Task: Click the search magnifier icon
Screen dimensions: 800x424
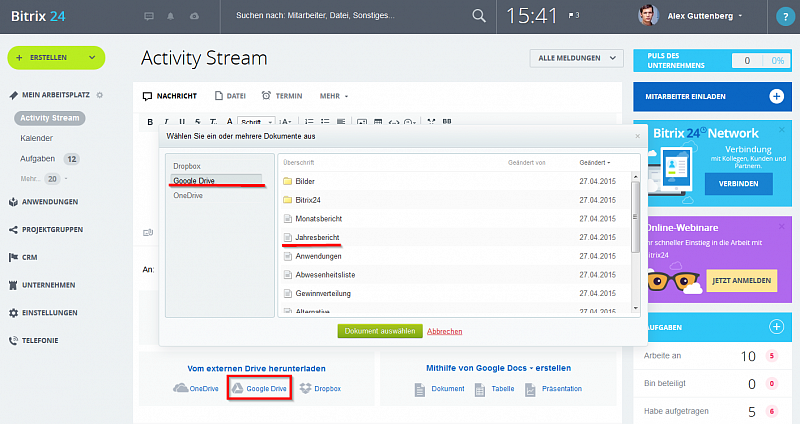Action: 479,16
